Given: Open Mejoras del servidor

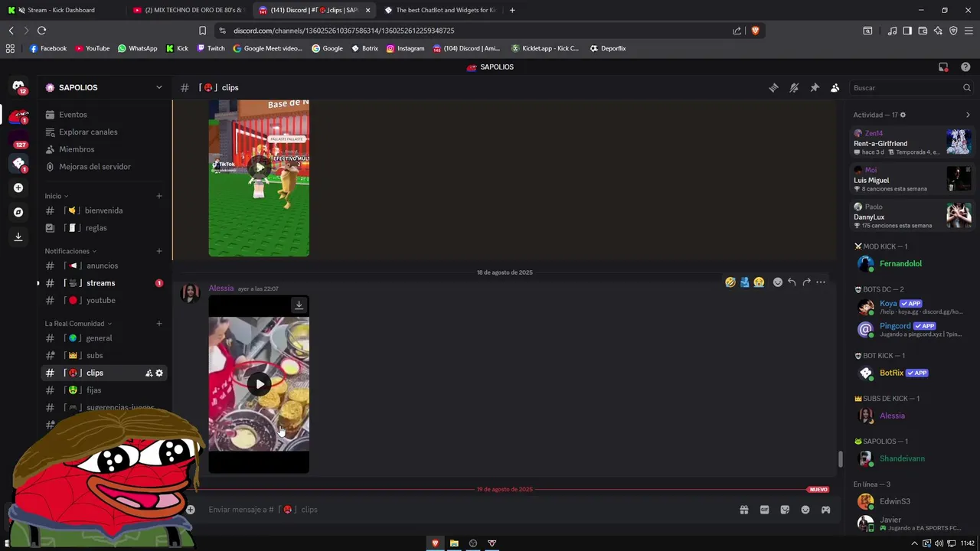Looking at the screenshot, I should 103,167.
